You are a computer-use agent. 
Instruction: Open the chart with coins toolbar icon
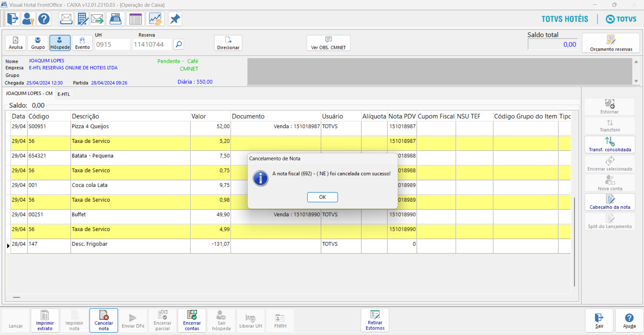[x=155, y=19]
